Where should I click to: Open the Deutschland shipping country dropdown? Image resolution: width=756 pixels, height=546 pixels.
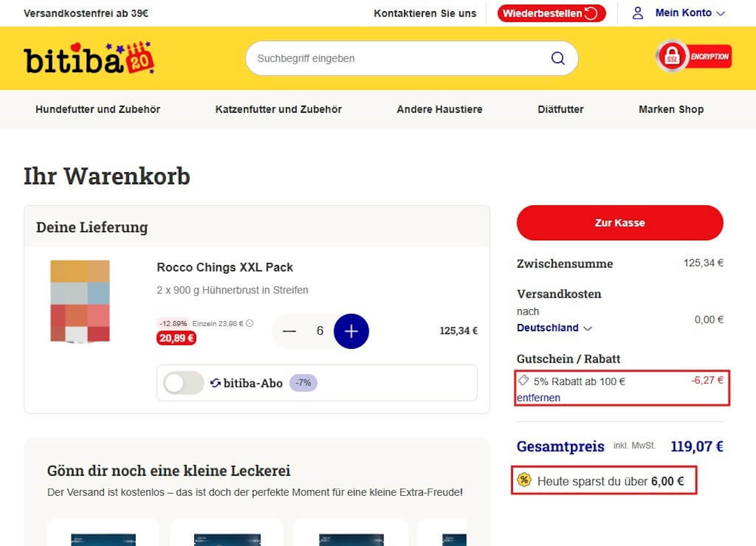(x=555, y=328)
